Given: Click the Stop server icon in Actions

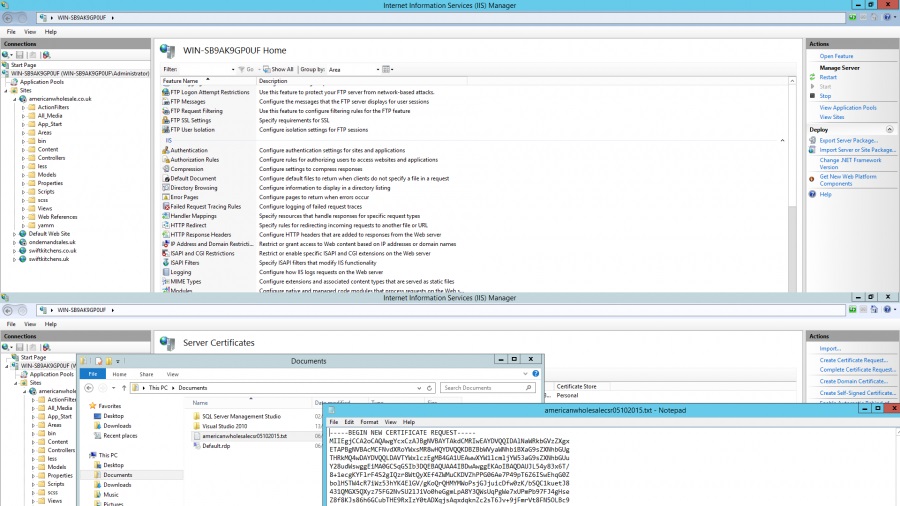Looking at the screenshot, I should (812, 96).
